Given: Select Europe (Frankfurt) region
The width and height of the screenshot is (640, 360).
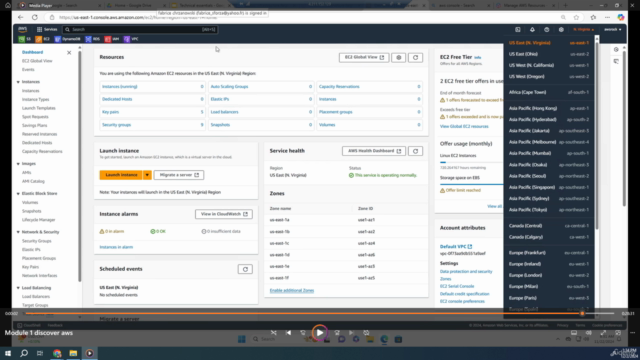Looking at the screenshot, I should pos(549,253).
